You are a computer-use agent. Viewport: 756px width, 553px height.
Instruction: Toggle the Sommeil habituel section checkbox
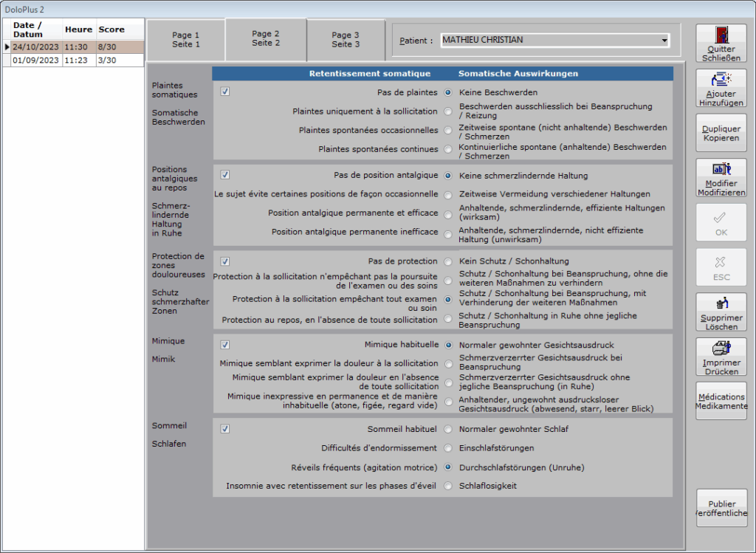[x=225, y=429]
